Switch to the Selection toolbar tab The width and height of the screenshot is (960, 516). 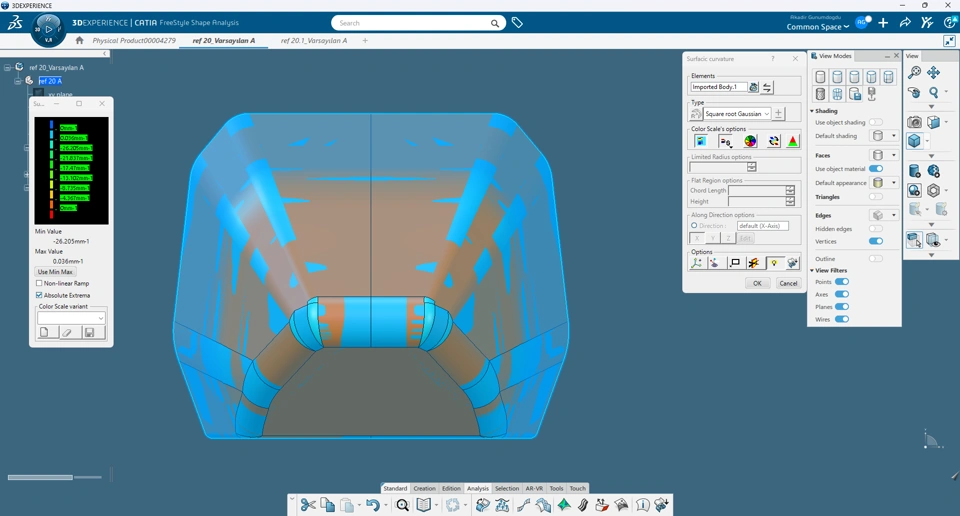pyautogui.click(x=507, y=488)
